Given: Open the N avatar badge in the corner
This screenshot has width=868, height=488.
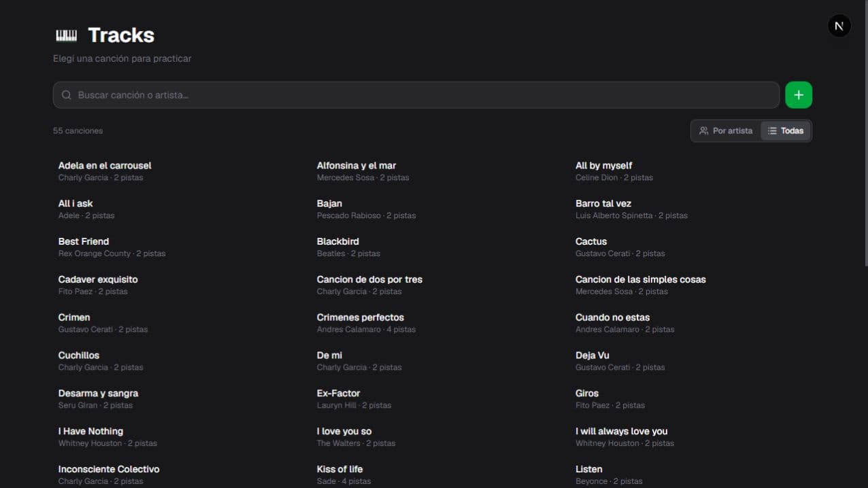Looking at the screenshot, I should click(839, 26).
